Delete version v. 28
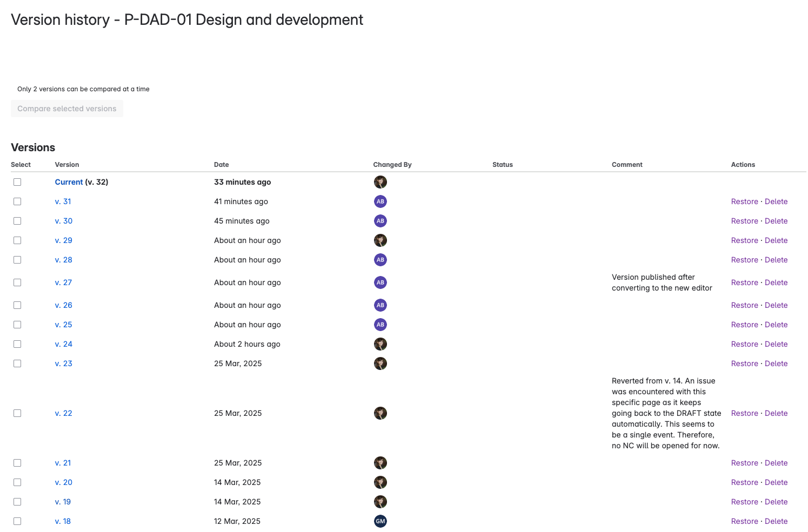The height and width of the screenshot is (532, 808). tap(776, 260)
